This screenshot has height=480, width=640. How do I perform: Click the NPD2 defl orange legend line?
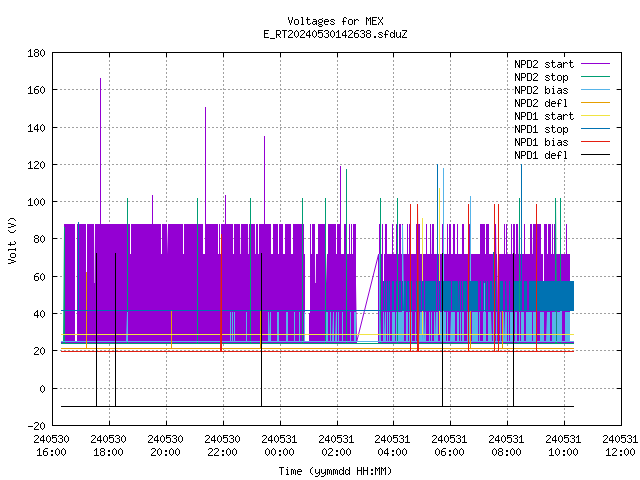coord(595,103)
